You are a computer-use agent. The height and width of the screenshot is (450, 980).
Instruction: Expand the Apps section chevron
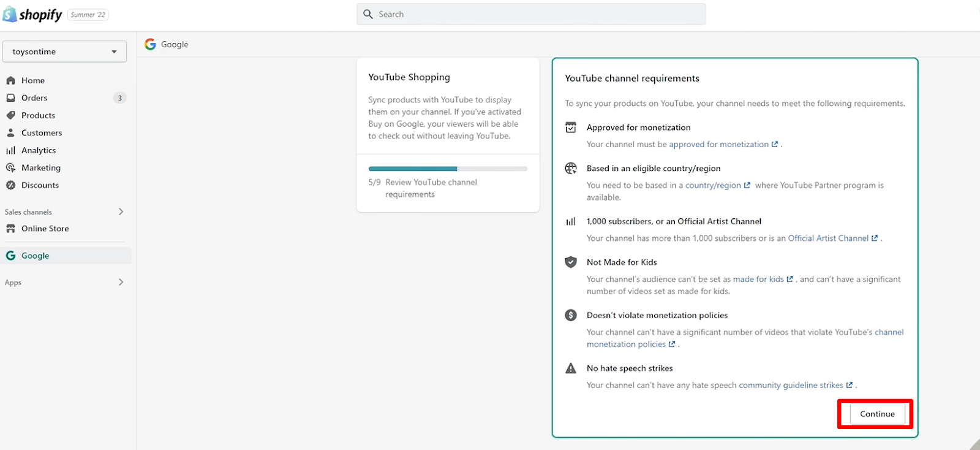pos(121,282)
